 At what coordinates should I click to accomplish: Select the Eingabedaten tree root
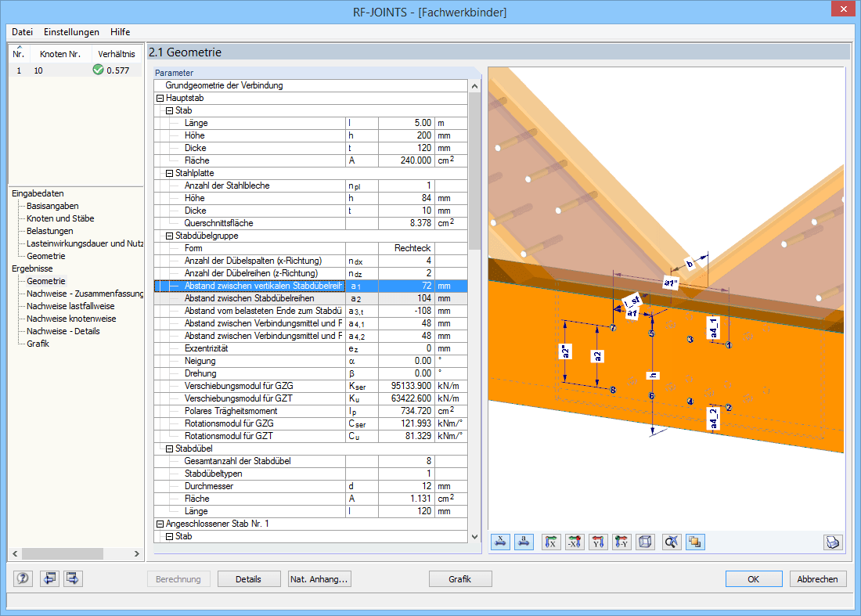(x=38, y=194)
